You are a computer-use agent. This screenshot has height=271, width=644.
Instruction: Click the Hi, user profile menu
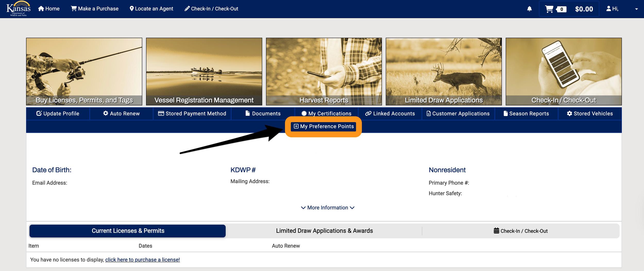[612, 9]
